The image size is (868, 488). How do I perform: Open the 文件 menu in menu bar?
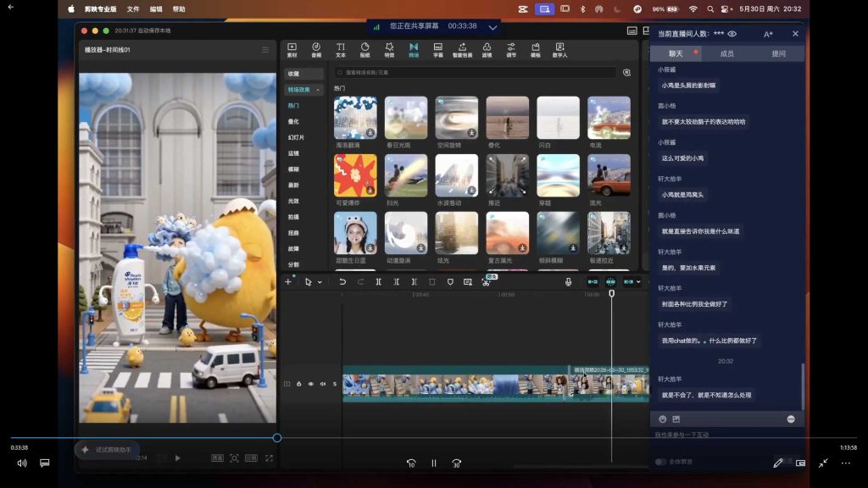pyautogui.click(x=133, y=8)
